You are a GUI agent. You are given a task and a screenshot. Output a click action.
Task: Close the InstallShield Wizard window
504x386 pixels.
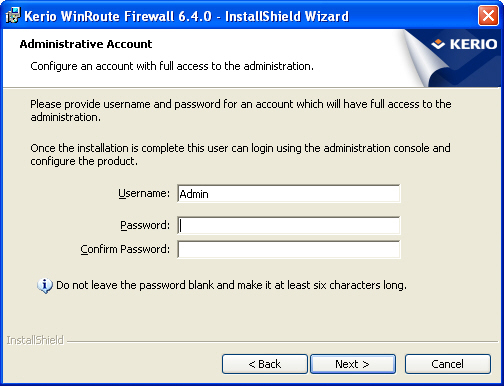[x=488, y=15]
